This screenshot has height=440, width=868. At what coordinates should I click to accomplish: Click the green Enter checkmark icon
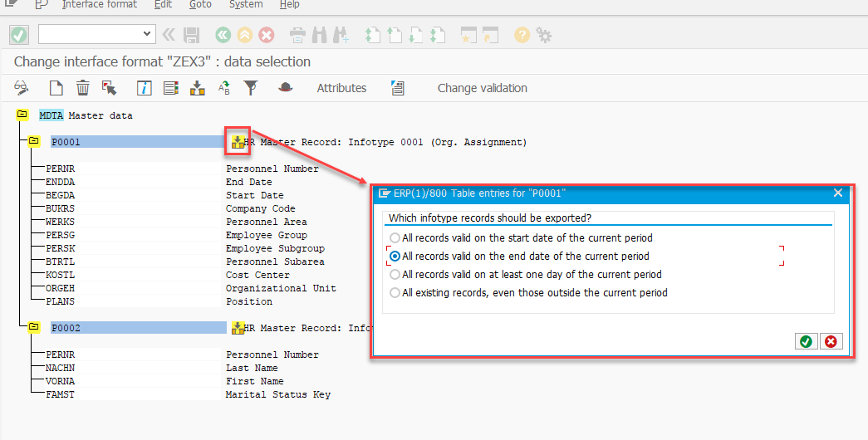coord(19,36)
